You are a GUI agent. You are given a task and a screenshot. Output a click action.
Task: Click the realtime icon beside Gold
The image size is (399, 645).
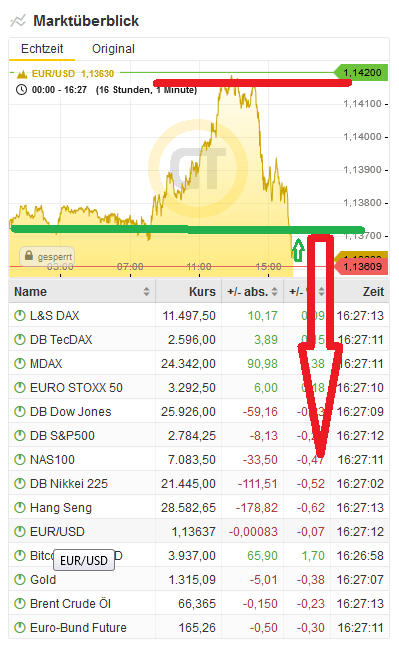tap(20, 580)
